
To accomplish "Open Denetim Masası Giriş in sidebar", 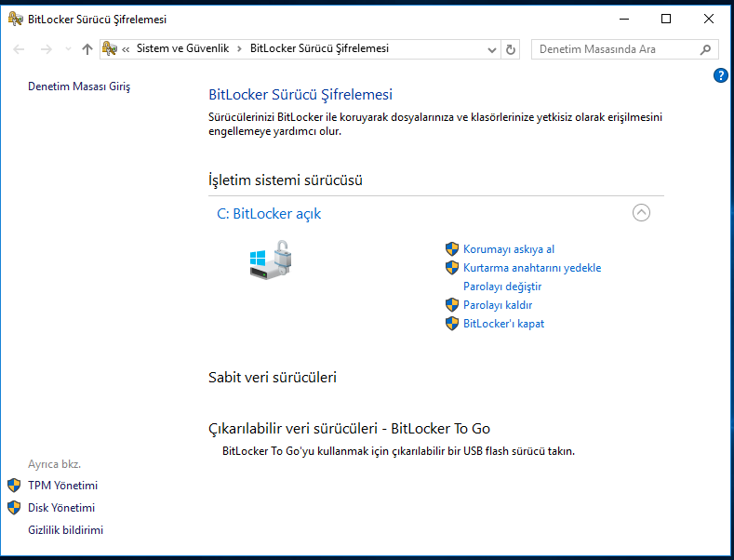I will [79, 87].
